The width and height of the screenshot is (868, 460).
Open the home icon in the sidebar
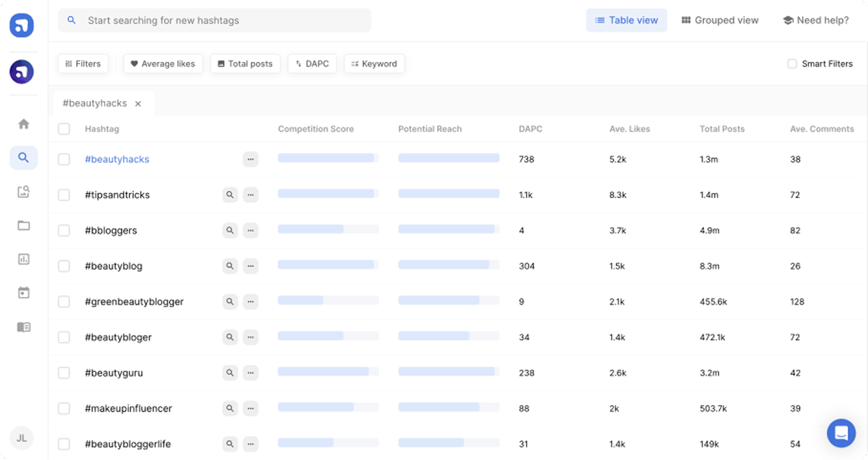point(24,124)
